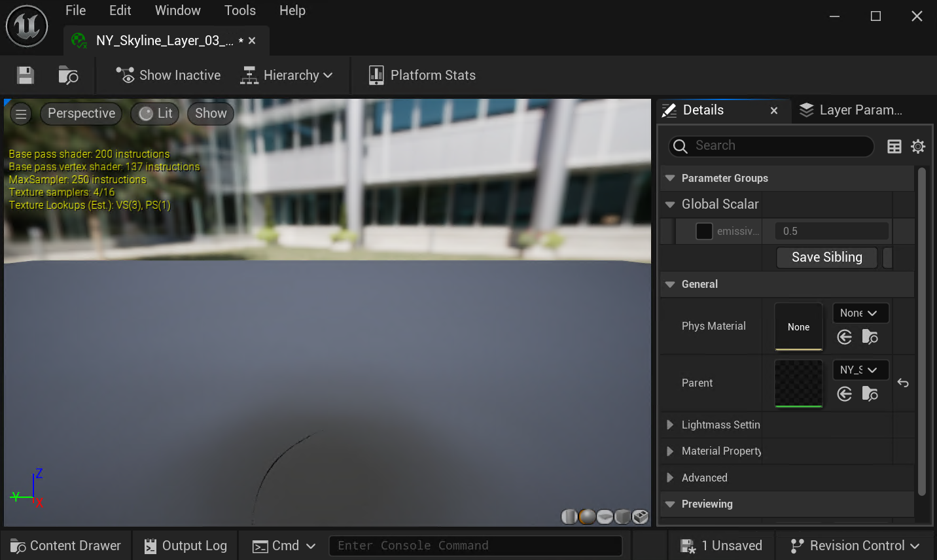Set preview mesh to sphere
Screen dimensions: 937x560
point(587,517)
